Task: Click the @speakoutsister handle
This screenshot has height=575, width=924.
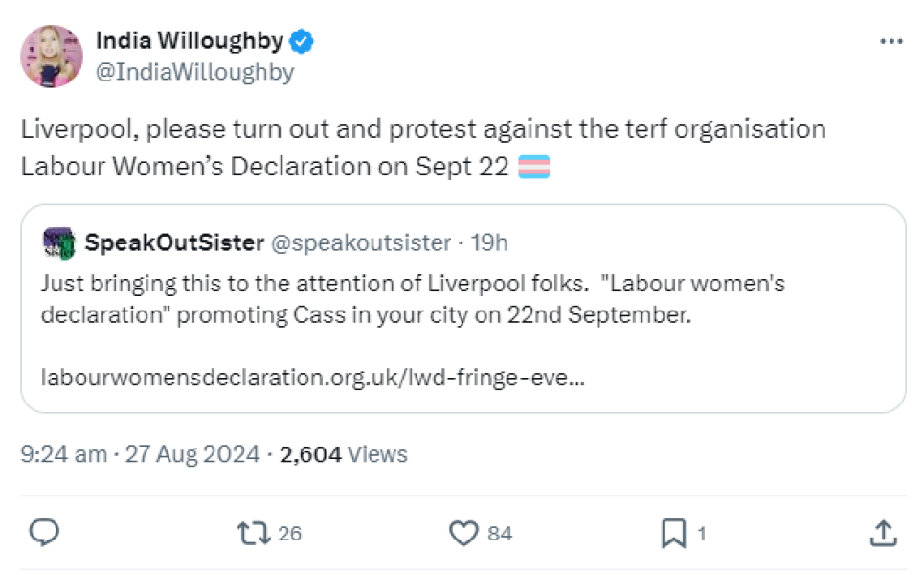Action: point(361,243)
